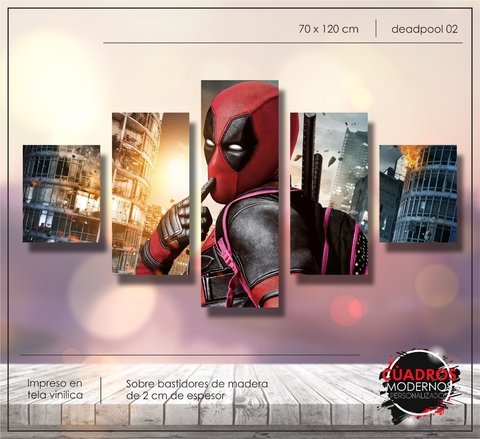The height and width of the screenshot is (439, 480).
Task: Click the '70 x 120 cm' size text
Action: (x=329, y=29)
